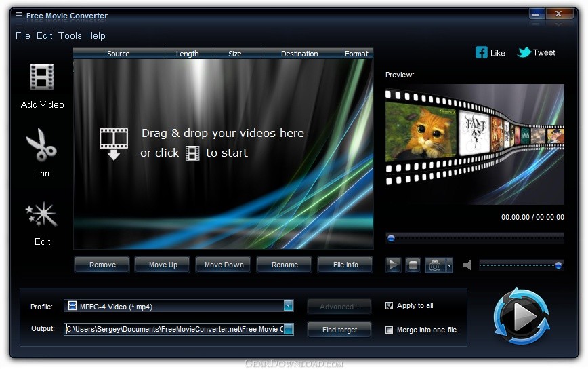Viewport: 588px width, 369px height.
Task: Stop the preview playback
Action: [x=413, y=265]
